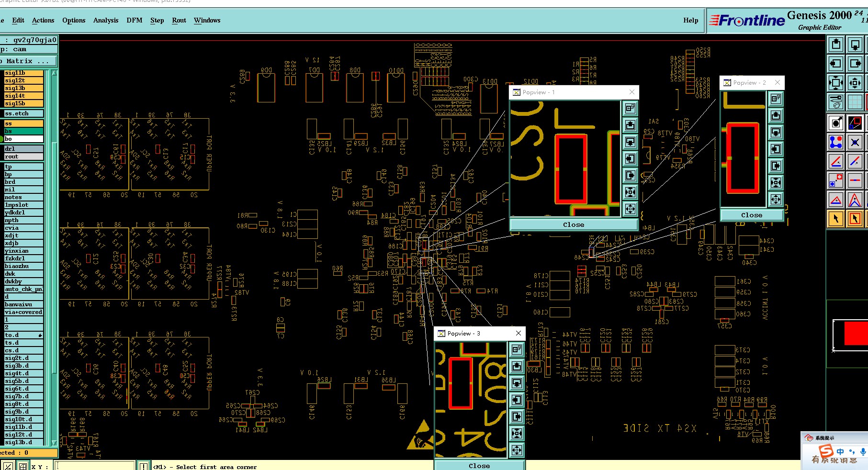Toggle display of the bo layer
Image resolution: width=868 pixels, height=470 pixels.
pos(24,139)
